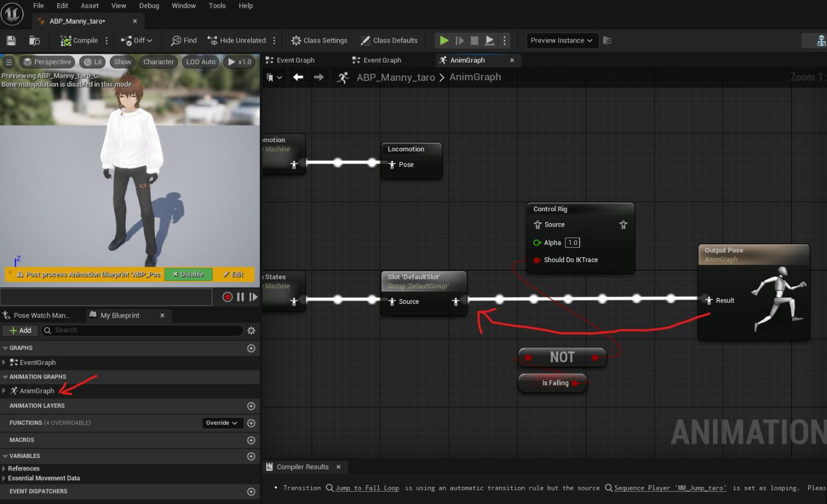Click the step forward icon under the viewport
827x504 pixels.
[x=253, y=297]
